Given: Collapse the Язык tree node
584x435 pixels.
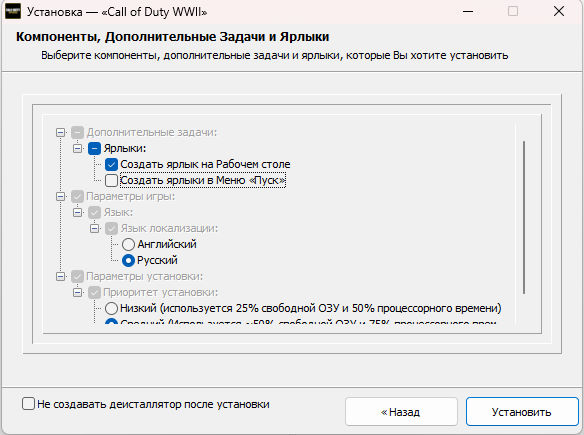Looking at the screenshot, I should 77,213.
